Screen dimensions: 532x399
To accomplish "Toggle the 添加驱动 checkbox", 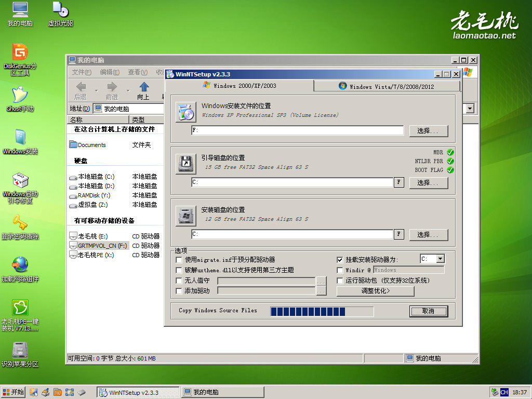I will pos(179,291).
